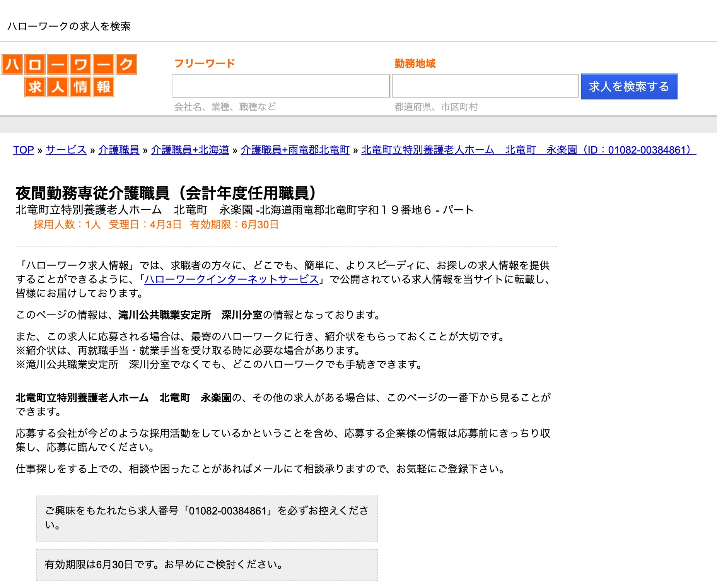Viewport: 717px width, 588px height.
Task: Click the 永楽園 facility ID breadcrumb link
Action: (x=528, y=150)
